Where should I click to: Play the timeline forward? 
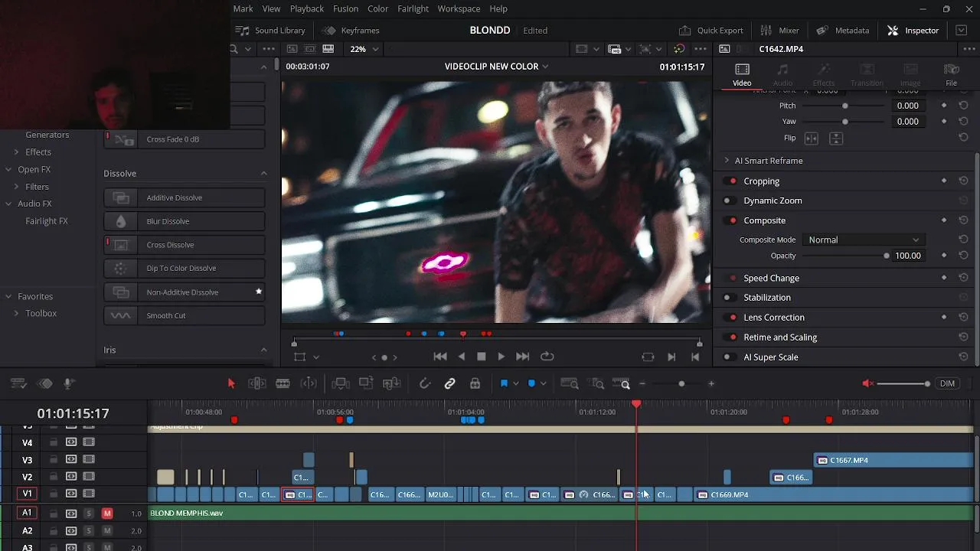coord(501,357)
